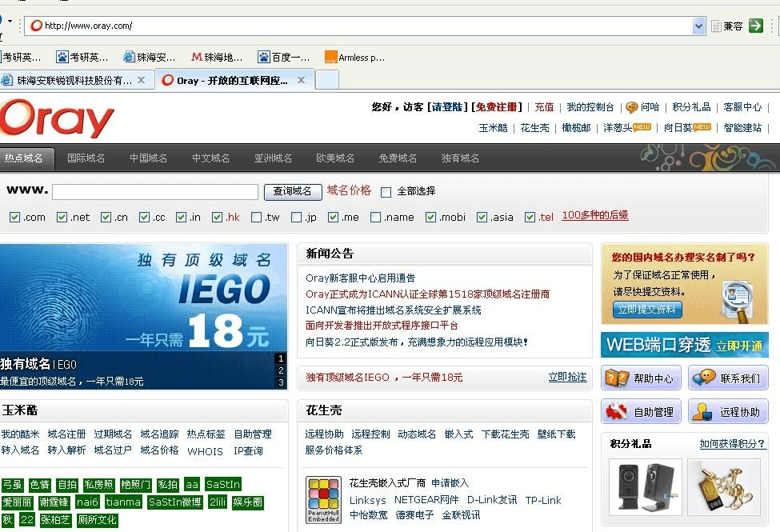Click the 兼容 compatibility mode icon

pyautogui.click(x=727, y=26)
